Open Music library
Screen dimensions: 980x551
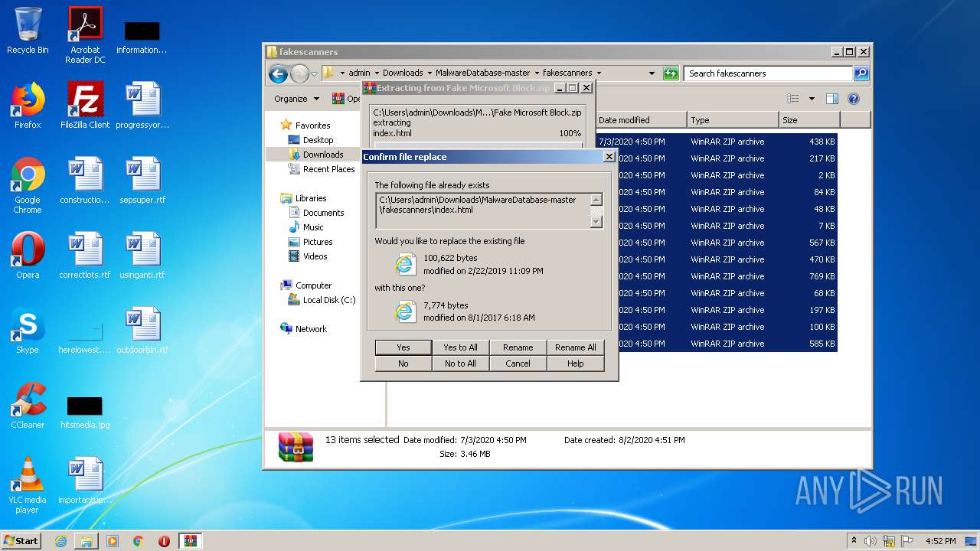tap(313, 227)
